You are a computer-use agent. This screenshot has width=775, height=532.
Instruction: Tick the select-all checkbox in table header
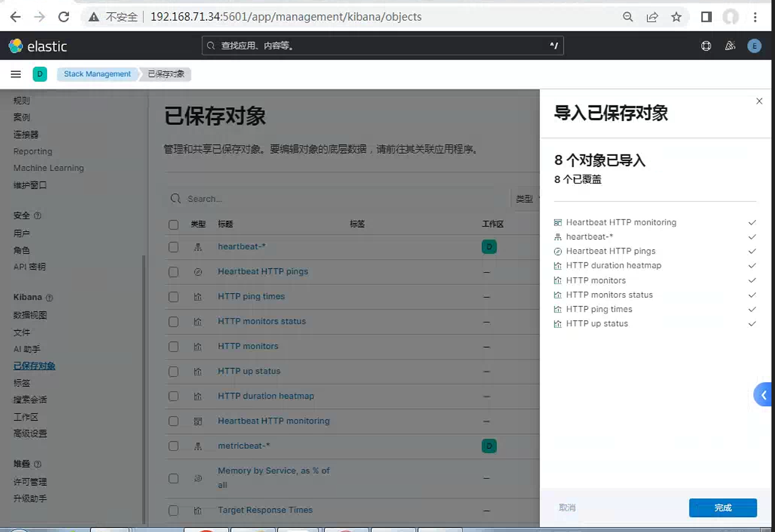[173, 225]
